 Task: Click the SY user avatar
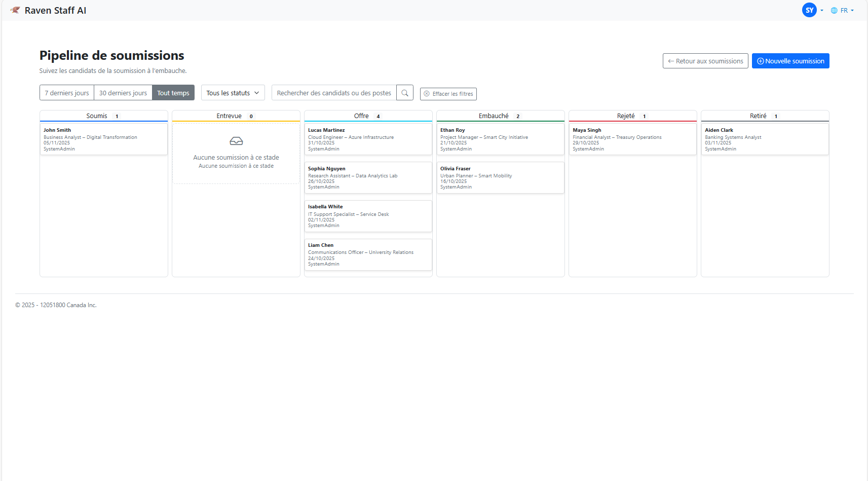(x=809, y=10)
